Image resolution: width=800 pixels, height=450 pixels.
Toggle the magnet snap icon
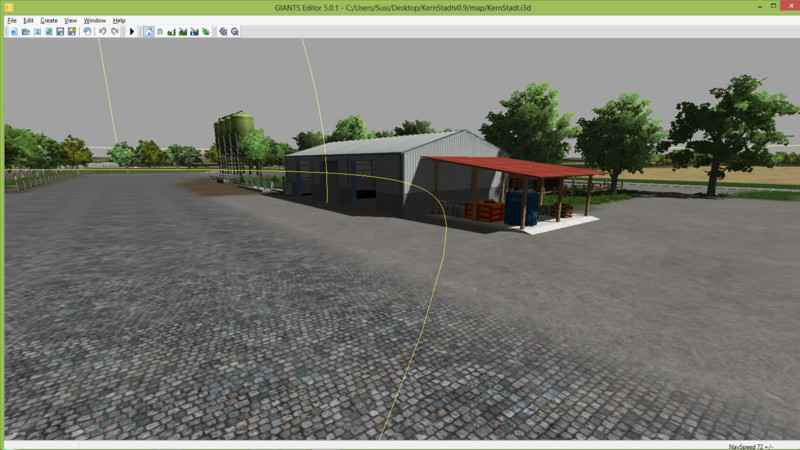click(x=160, y=31)
